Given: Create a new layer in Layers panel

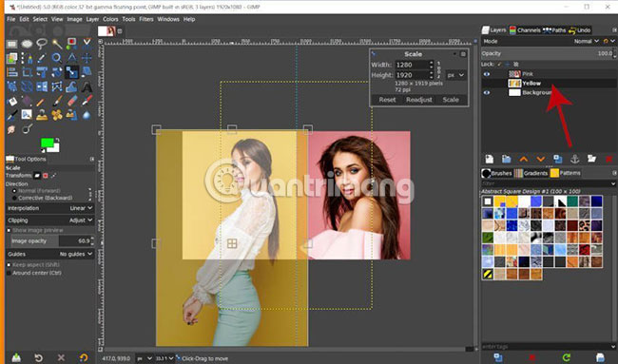Looking at the screenshot, I should [489, 159].
